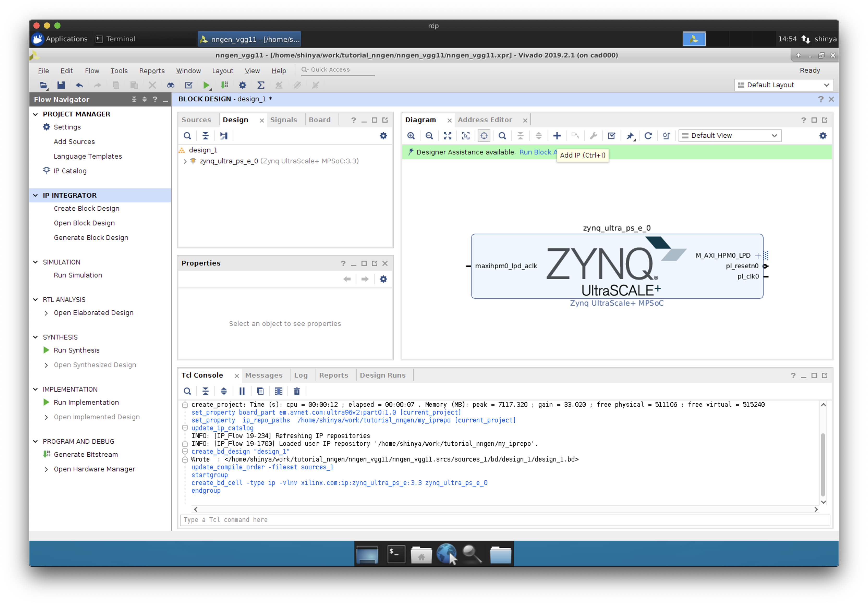Image resolution: width=868 pixels, height=605 pixels.
Task: Clear the Tcl Console with trash icon
Action: 297,391
